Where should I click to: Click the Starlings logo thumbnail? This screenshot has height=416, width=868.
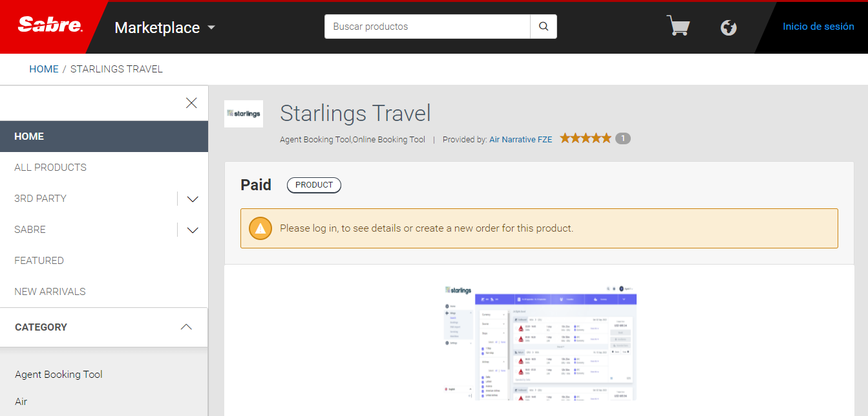point(244,114)
